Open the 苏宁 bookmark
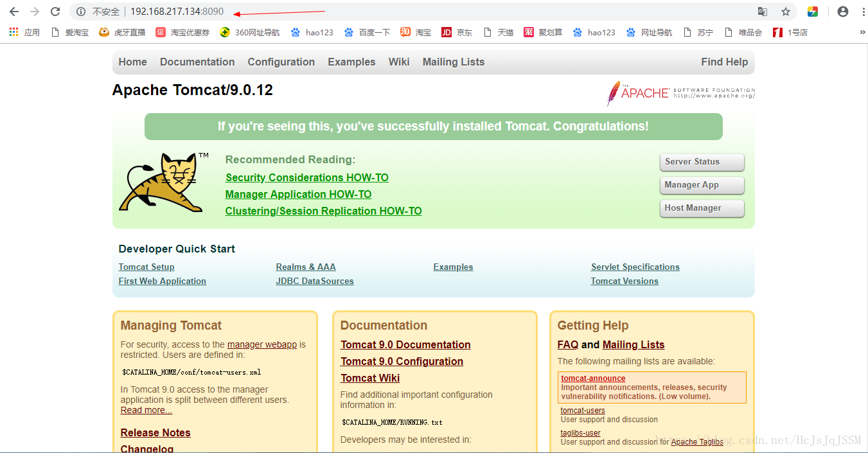 698,32
